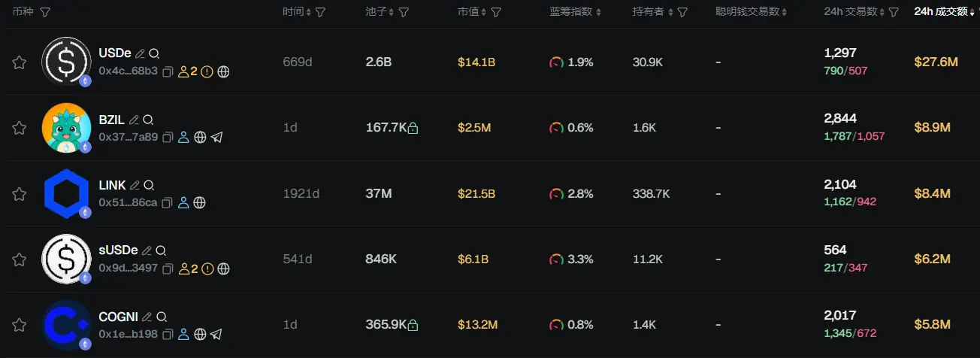
Task: Favorite USDe with the star
Action: pyautogui.click(x=20, y=62)
